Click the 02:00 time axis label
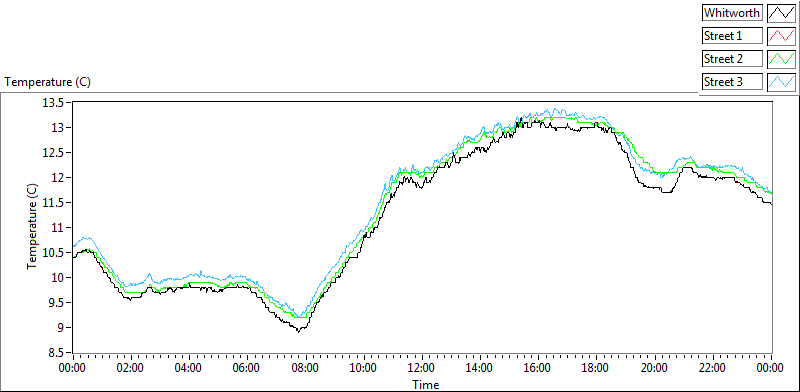Screen dimensions: 800x392 pos(132,368)
